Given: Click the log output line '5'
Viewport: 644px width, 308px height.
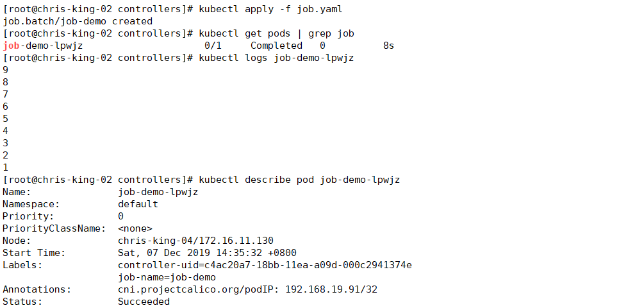Looking at the screenshot, I should point(6,119).
